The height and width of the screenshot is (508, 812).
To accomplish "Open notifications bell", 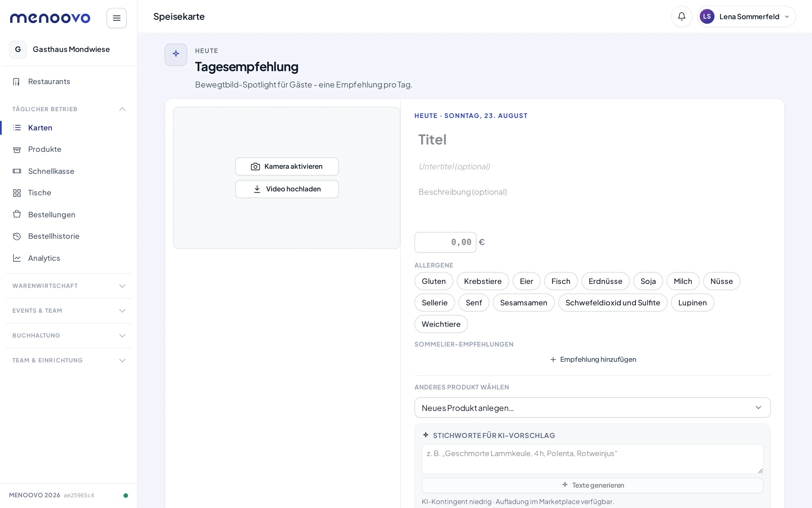I will click(681, 16).
